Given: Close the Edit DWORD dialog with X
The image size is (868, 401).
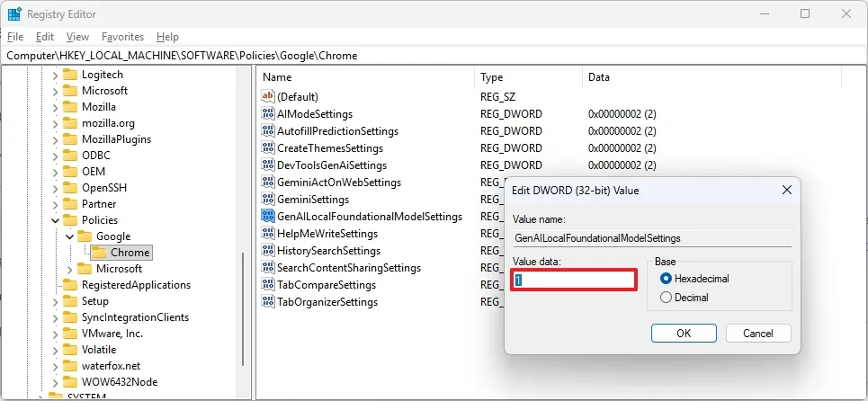Looking at the screenshot, I should coord(786,191).
